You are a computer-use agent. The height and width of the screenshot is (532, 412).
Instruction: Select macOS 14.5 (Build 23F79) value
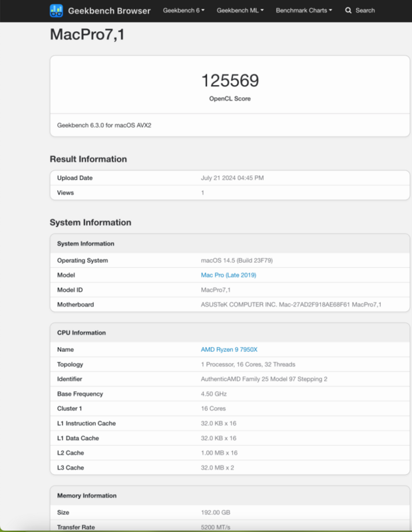coord(237,261)
